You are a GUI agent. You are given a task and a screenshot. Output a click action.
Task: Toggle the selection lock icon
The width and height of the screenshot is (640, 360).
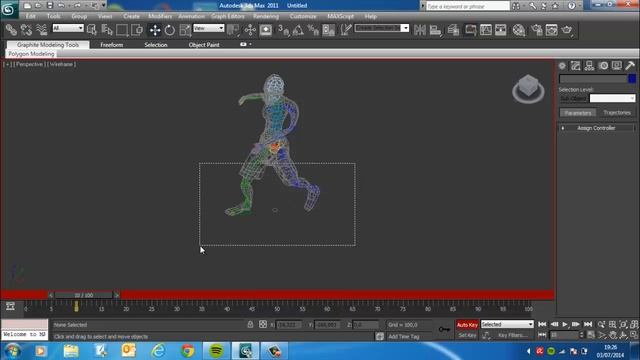click(x=250, y=324)
